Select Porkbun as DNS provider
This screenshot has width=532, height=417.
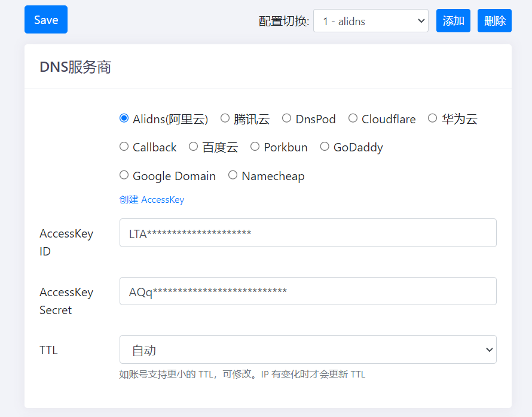pyautogui.click(x=255, y=147)
